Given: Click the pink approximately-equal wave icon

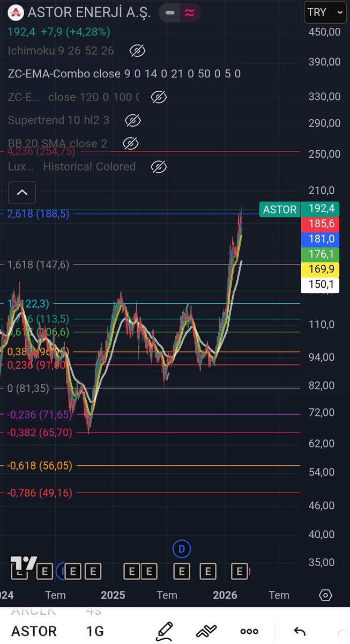Looking at the screenshot, I should click(x=189, y=12).
